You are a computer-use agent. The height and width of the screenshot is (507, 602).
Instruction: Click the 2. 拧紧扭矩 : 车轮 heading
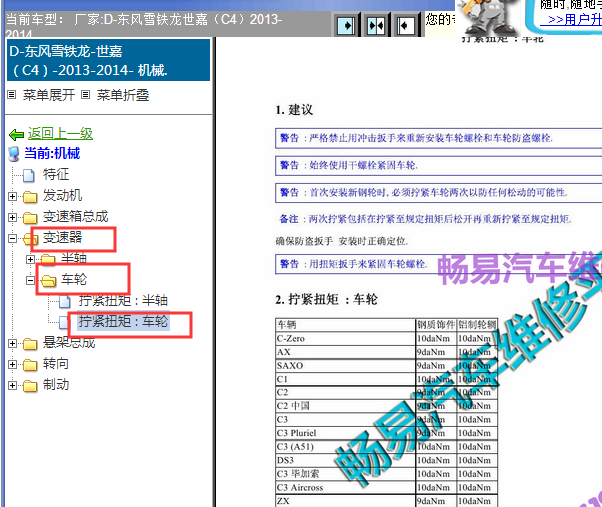click(x=326, y=299)
